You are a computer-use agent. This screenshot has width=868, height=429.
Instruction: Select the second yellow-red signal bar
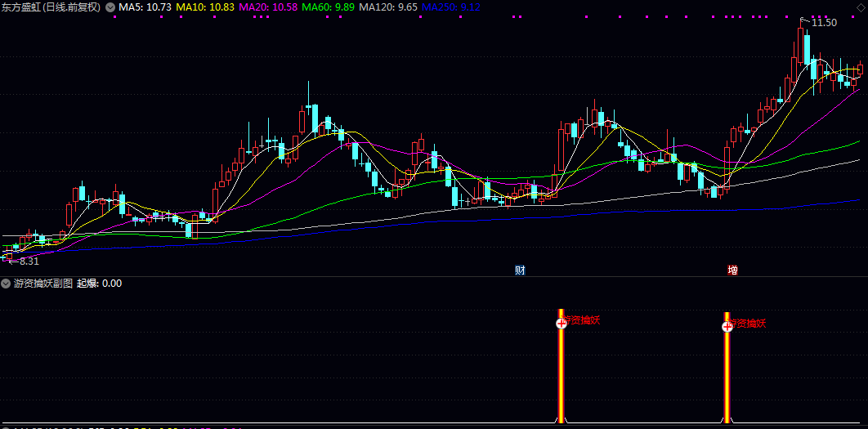[727, 368]
